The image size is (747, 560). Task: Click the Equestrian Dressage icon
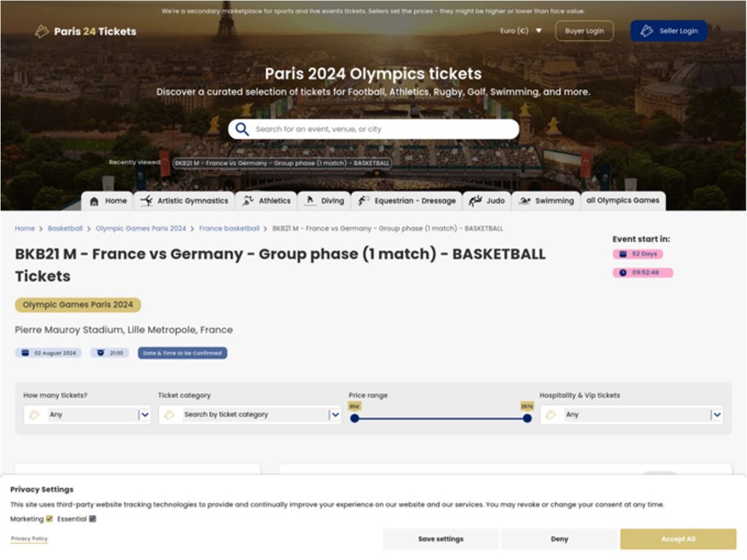point(363,201)
